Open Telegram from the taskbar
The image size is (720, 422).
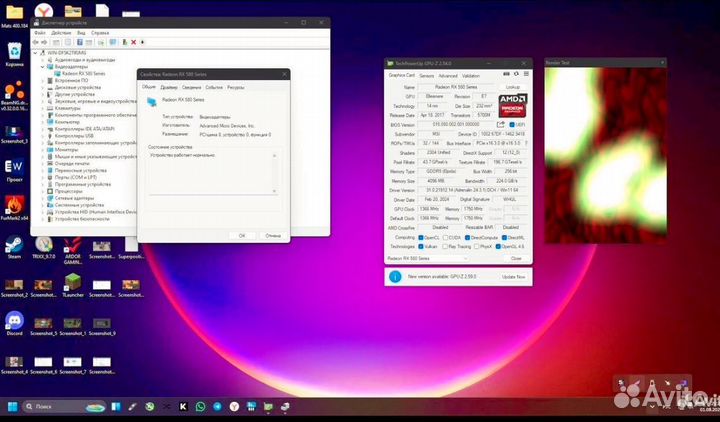(x=217, y=406)
